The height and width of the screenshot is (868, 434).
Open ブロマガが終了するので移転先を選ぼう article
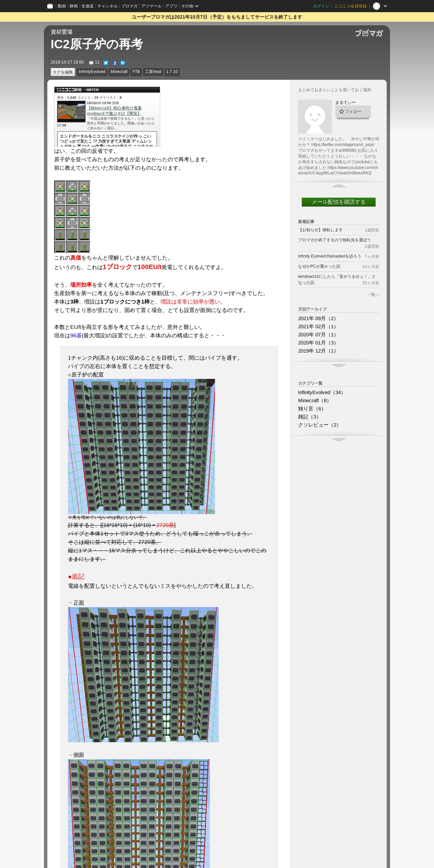(x=334, y=240)
